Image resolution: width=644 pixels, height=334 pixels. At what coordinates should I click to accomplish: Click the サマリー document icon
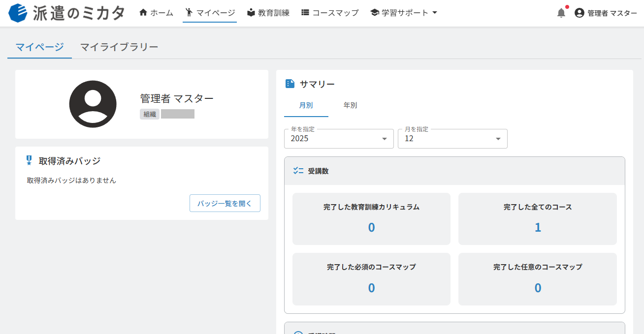pos(290,84)
